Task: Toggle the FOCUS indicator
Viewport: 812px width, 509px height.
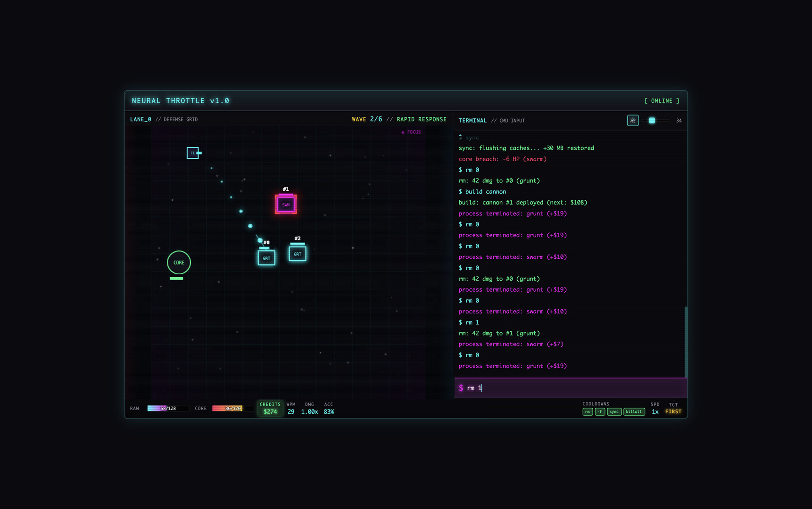Action: click(x=411, y=132)
